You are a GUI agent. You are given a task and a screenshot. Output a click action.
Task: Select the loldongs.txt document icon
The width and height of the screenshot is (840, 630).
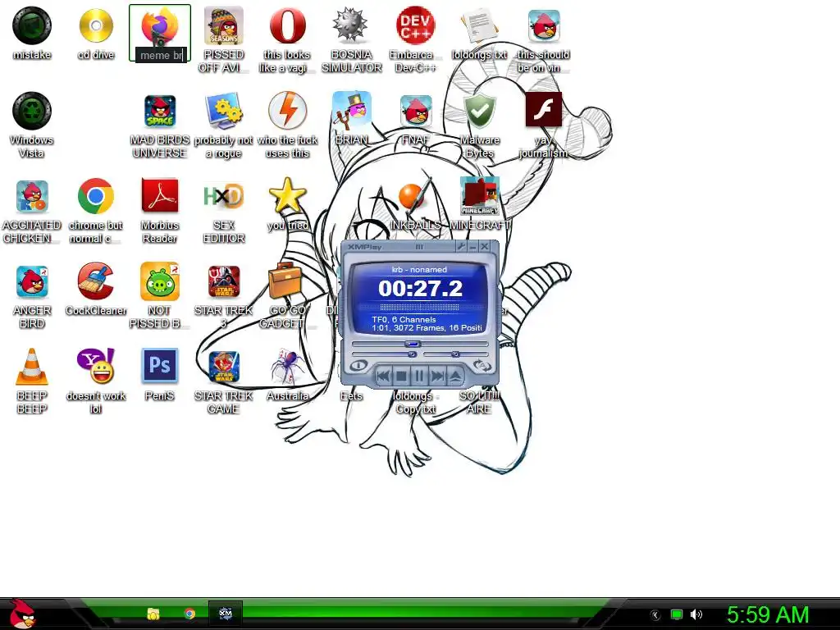click(479, 25)
